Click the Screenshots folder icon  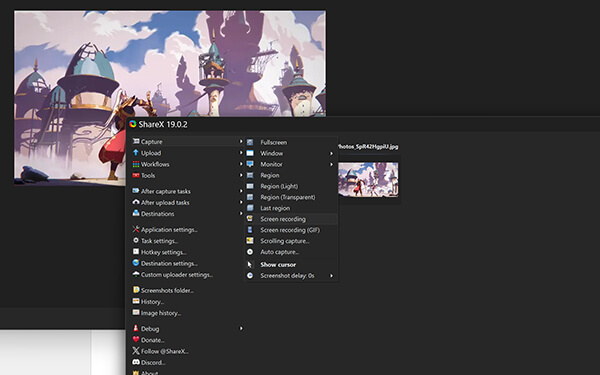point(136,290)
